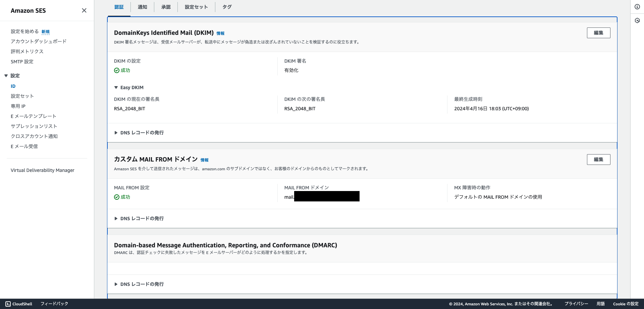Open the 承認 tab

pos(166,7)
